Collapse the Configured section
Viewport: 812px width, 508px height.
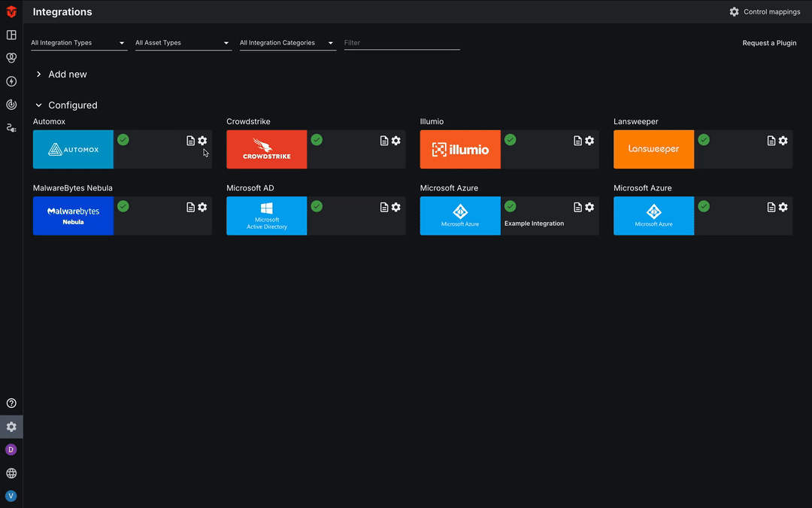tap(66, 105)
